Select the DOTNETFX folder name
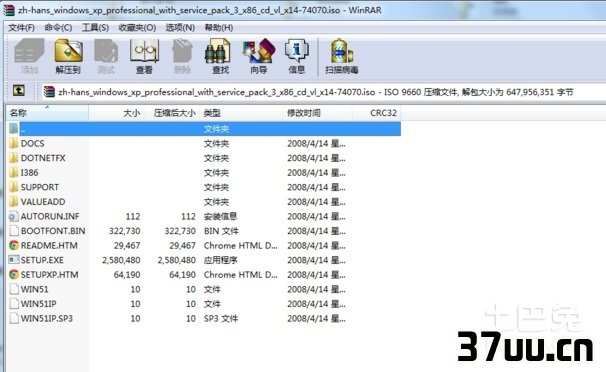The height and width of the screenshot is (372, 606). tap(43, 158)
